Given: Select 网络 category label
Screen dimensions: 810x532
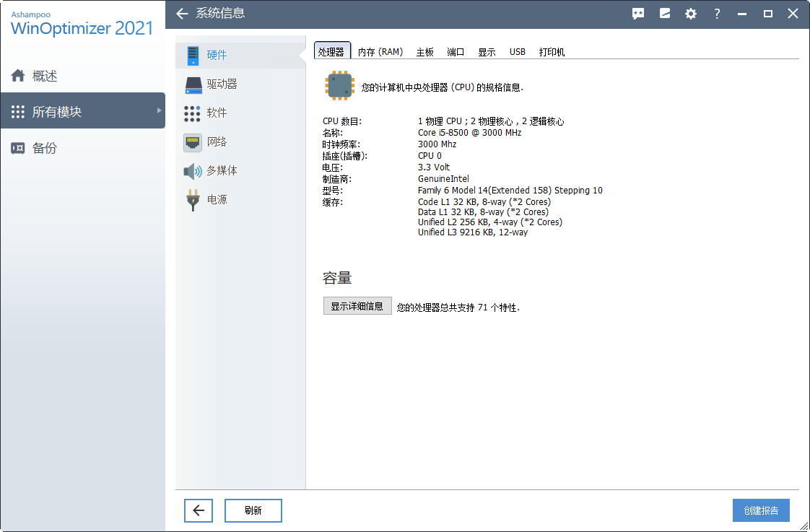Looking at the screenshot, I should click(x=217, y=142).
